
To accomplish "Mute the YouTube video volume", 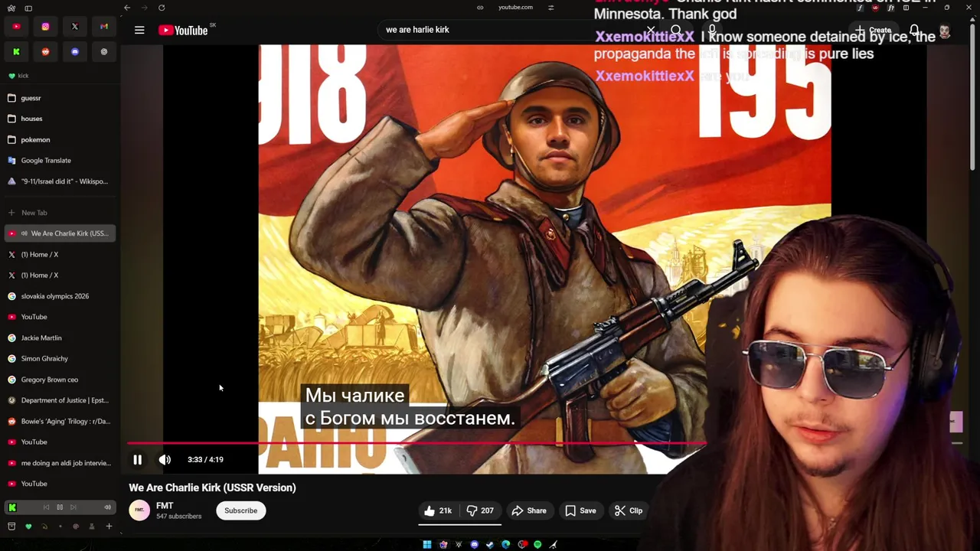I will pos(165,460).
